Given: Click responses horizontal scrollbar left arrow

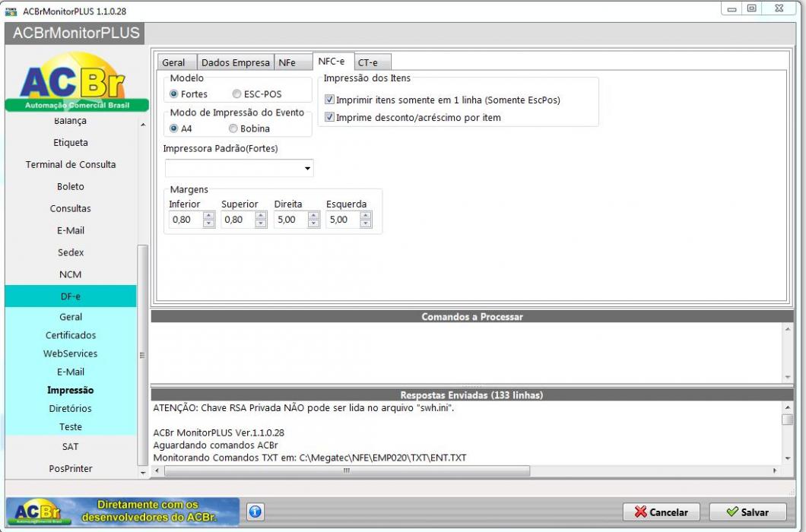Looking at the screenshot, I should click(157, 470).
